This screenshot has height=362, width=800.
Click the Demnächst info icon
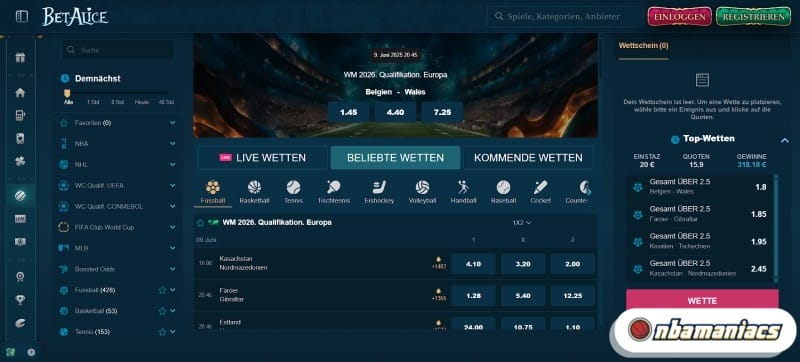click(x=65, y=79)
